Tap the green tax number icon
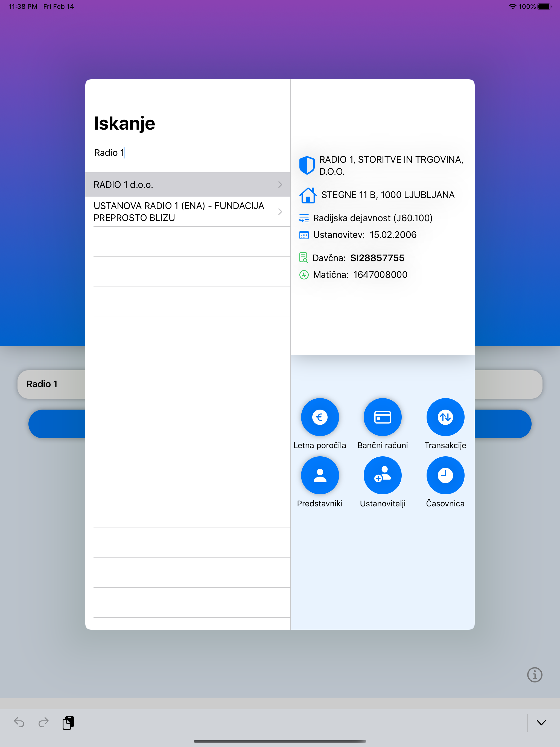 [304, 258]
